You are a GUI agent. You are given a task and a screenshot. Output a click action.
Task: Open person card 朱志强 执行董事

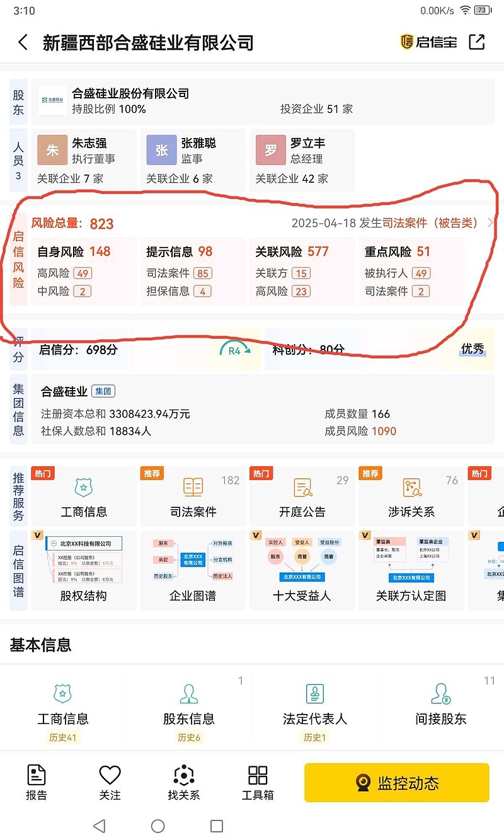[84, 160]
